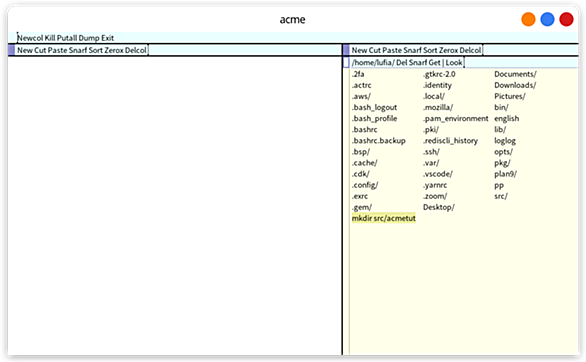Click Snarf in the right column tag
The width and height of the screenshot is (586, 362).
tap(413, 50)
